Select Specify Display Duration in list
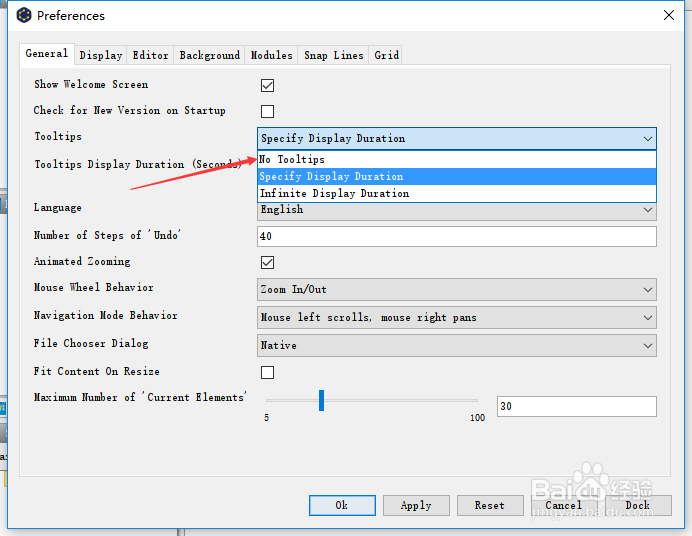Viewport: 692px width, 536px height. point(457,176)
